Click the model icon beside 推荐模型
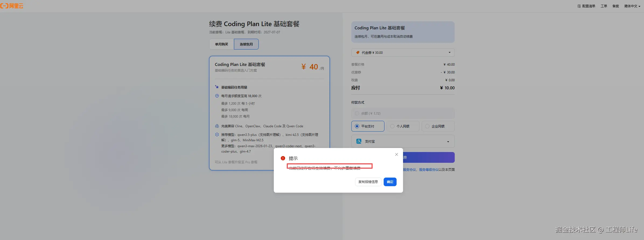 pos(217,135)
